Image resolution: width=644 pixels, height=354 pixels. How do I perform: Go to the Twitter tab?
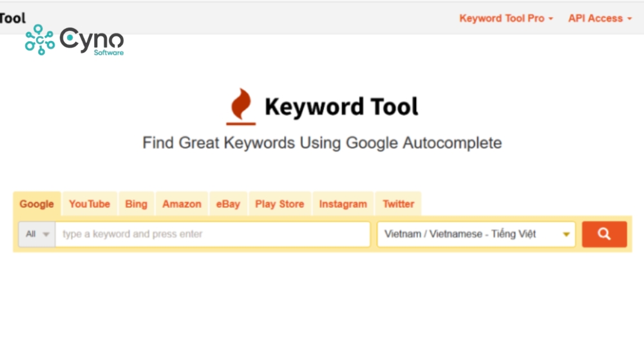(398, 204)
